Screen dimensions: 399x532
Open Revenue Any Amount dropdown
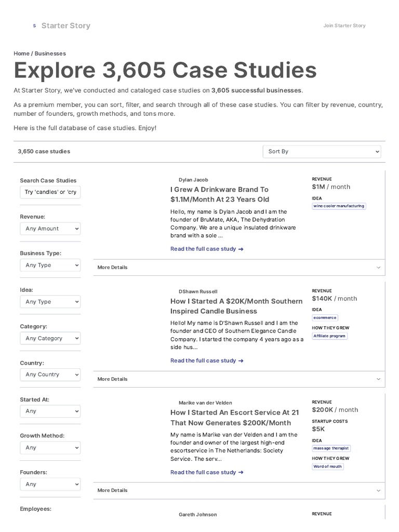click(50, 229)
